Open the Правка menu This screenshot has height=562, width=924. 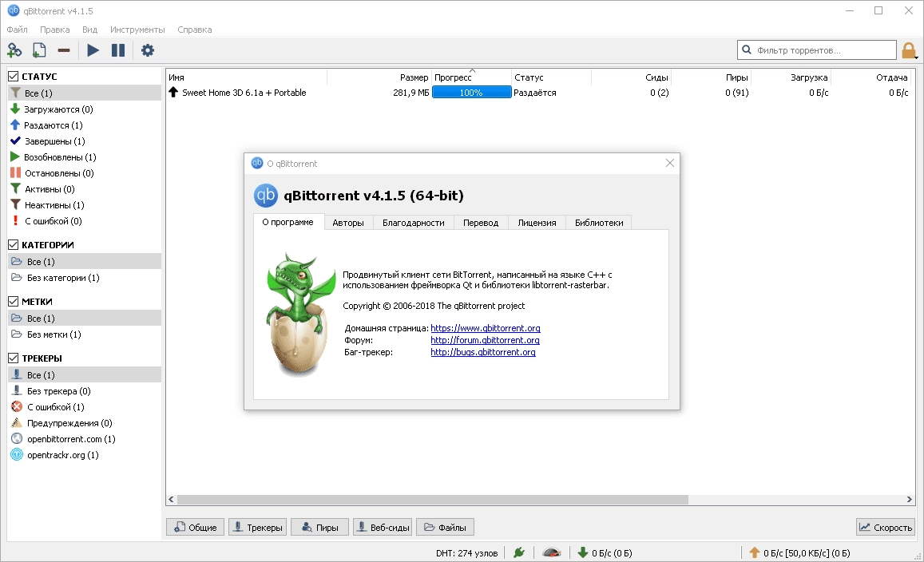[55, 30]
